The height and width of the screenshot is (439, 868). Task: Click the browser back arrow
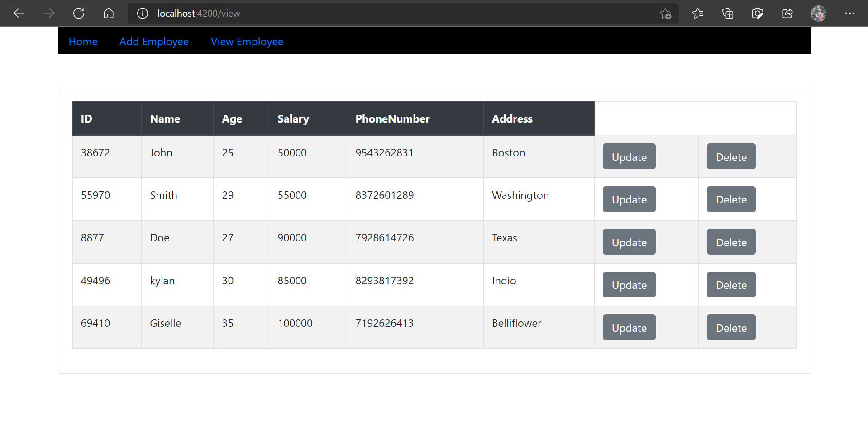(19, 13)
